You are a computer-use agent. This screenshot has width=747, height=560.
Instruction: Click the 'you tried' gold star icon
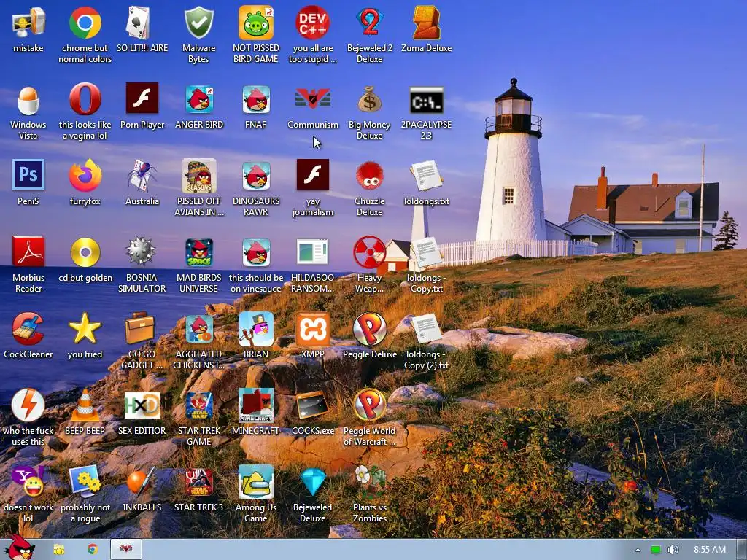point(85,329)
